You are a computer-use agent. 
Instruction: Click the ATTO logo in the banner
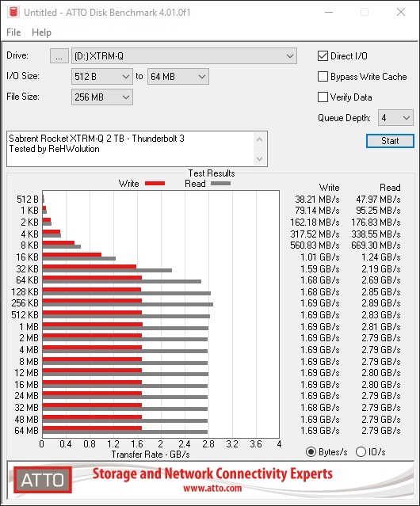[43, 480]
